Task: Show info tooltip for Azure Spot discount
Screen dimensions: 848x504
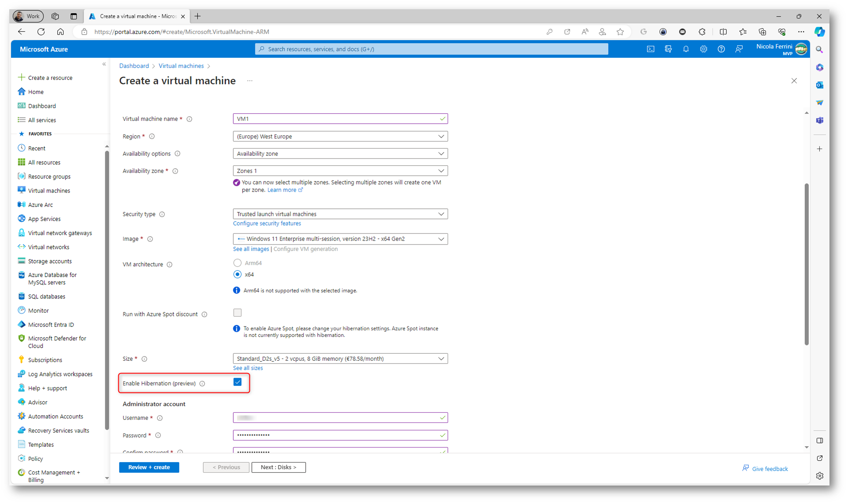Action: point(204,315)
